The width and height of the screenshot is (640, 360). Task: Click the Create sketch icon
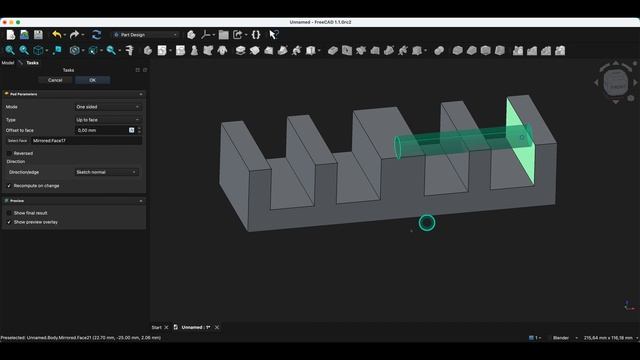tap(162, 50)
